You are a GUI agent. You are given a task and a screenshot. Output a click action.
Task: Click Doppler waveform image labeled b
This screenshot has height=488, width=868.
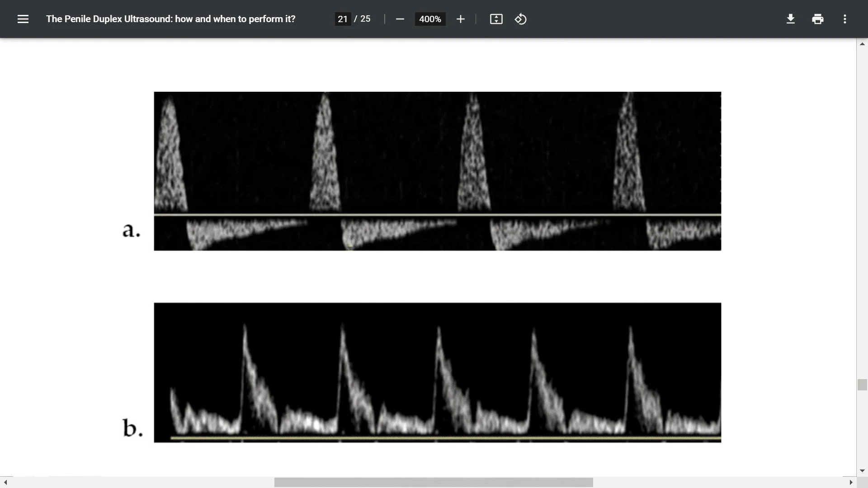(437, 372)
